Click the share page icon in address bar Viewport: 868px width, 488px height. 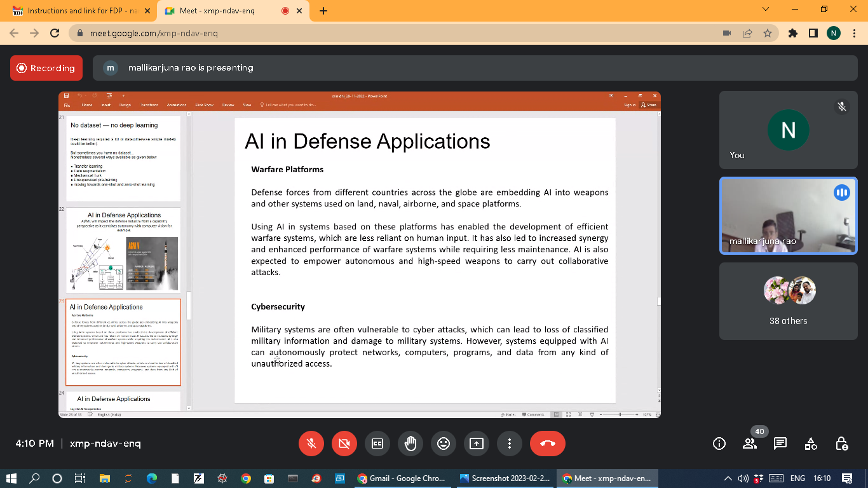tap(747, 33)
